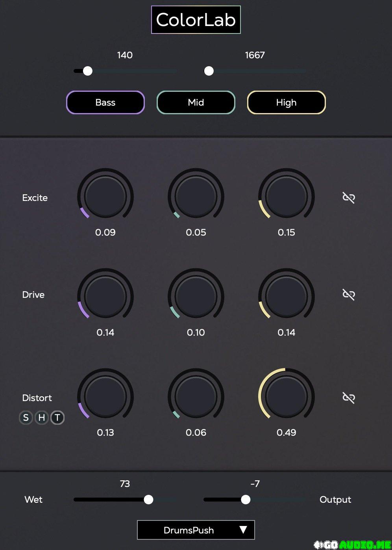Select the H distortion mode
Image resolution: width=392 pixels, height=550 pixels.
click(42, 418)
